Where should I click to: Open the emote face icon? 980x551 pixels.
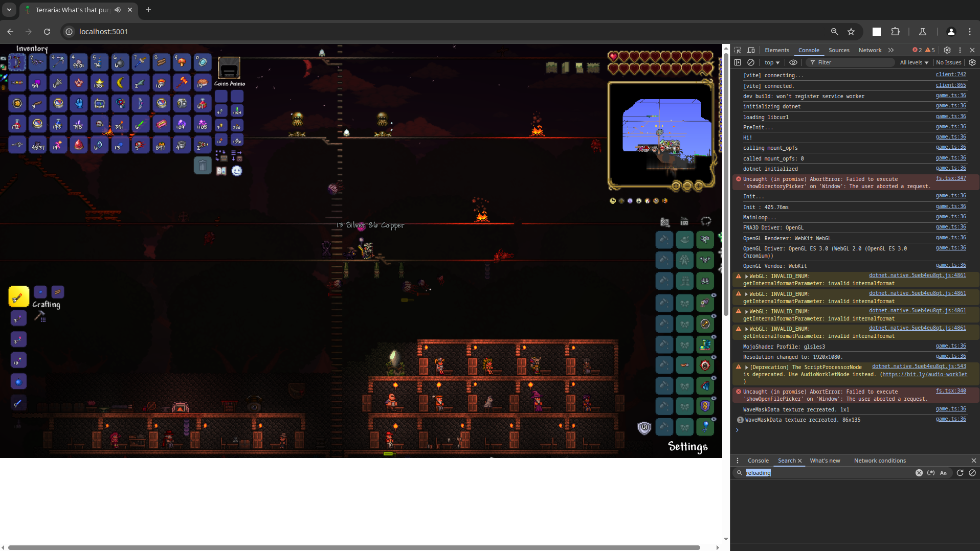(237, 171)
